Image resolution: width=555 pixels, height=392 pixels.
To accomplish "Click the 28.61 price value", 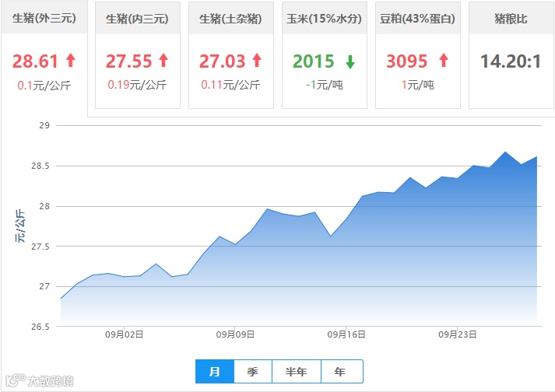I will click(x=35, y=61).
